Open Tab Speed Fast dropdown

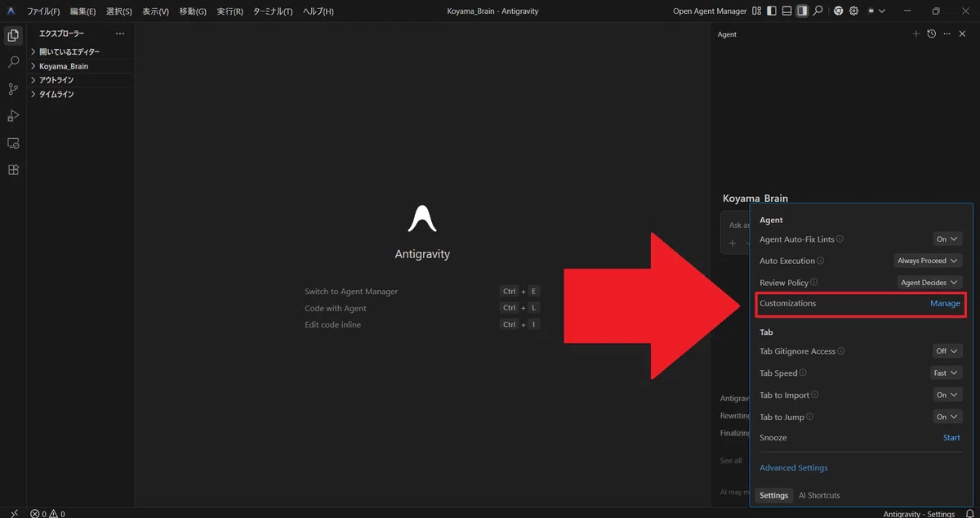pos(947,373)
